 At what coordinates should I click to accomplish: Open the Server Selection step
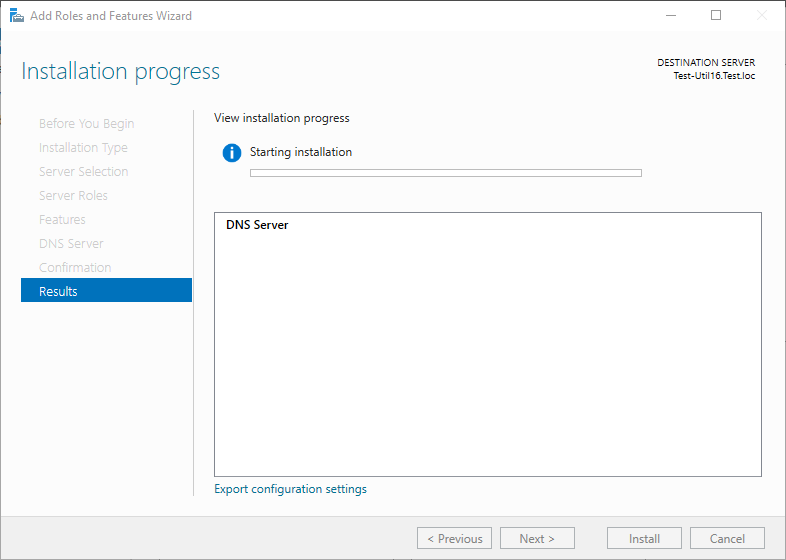tap(84, 171)
